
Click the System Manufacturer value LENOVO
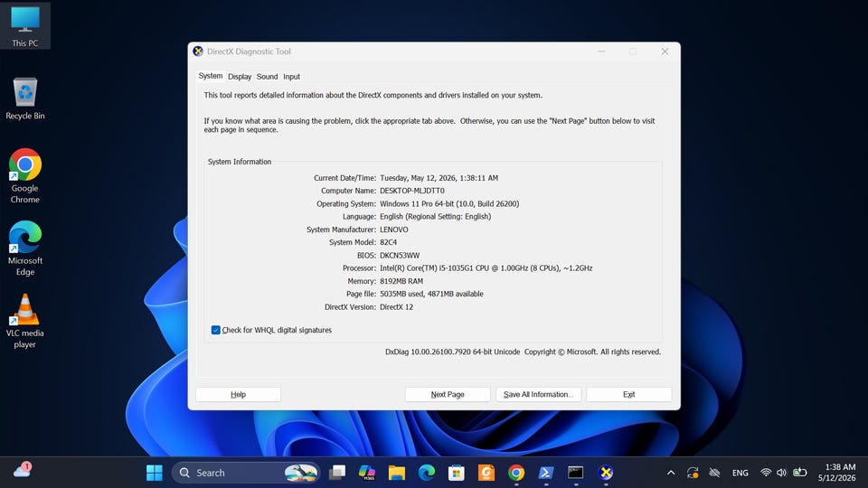pos(394,230)
